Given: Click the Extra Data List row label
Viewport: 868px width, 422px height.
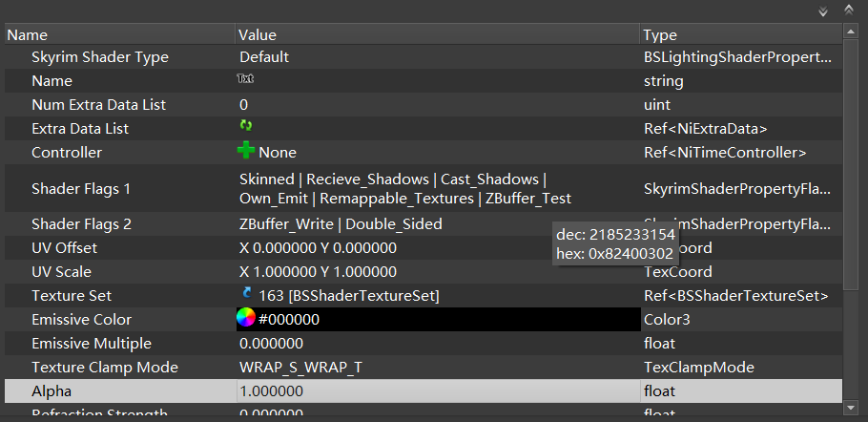Looking at the screenshot, I should (80, 129).
